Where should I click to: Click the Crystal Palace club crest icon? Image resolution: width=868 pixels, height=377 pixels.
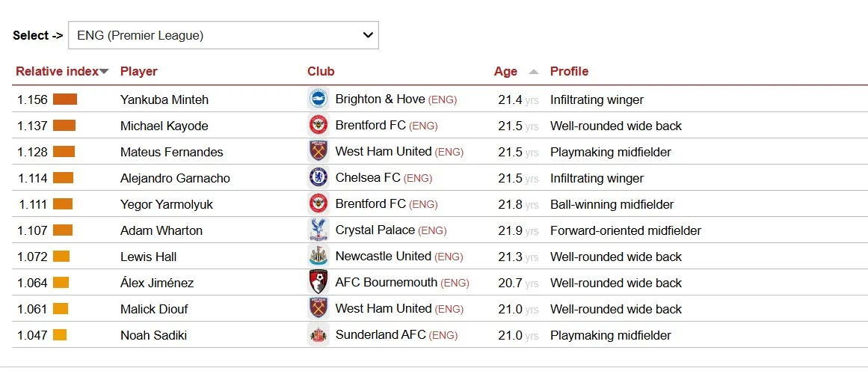[x=318, y=230]
